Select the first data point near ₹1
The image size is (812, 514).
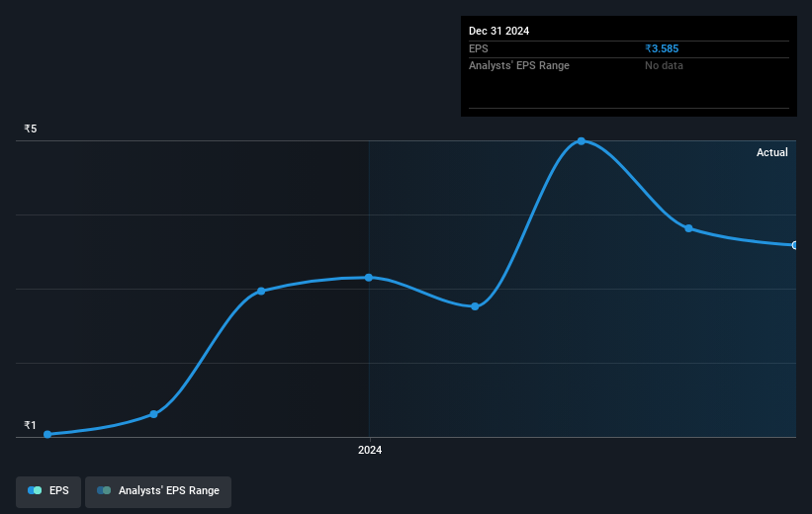click(x=47, y=434)
